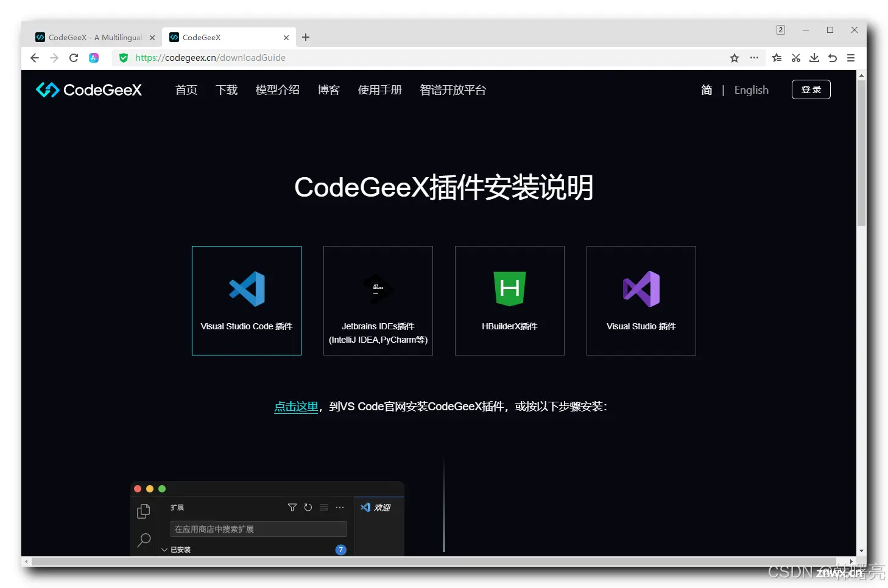Switch to the CodeGeeX - A Multilingual tab

point(95,37)
